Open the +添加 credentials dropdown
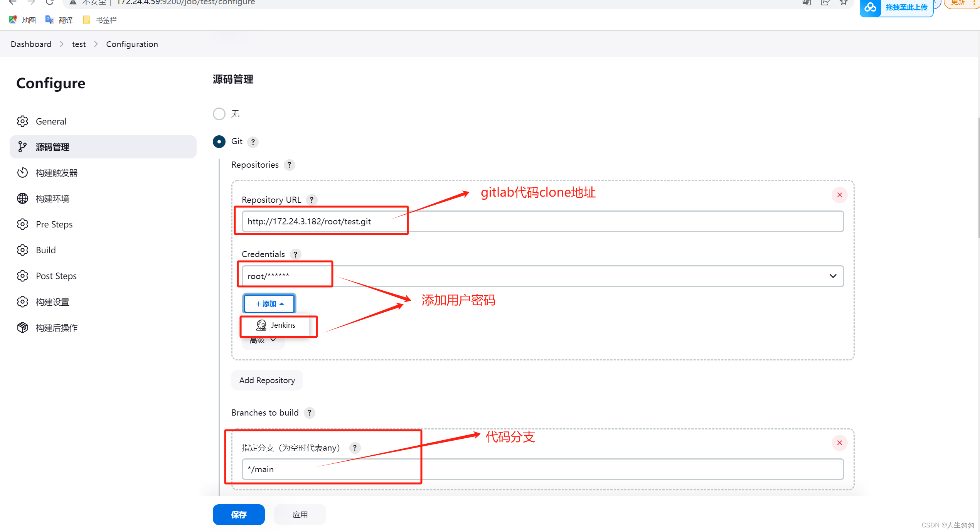The height and width of the screenshot is (532, 980). click(x=269, y=303)
